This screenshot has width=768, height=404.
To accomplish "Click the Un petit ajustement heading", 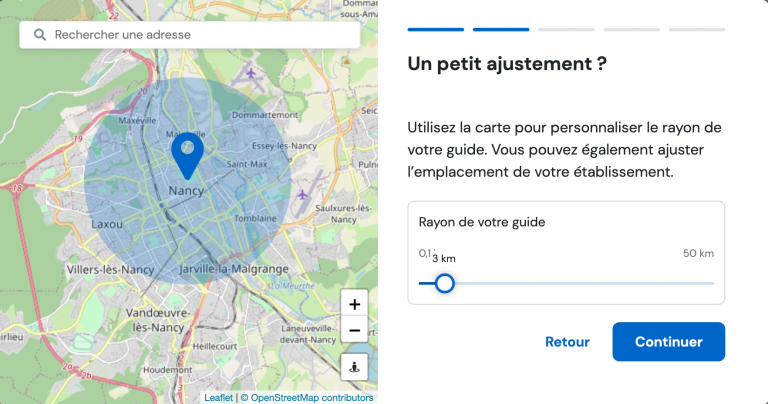I will coord(507,64).
